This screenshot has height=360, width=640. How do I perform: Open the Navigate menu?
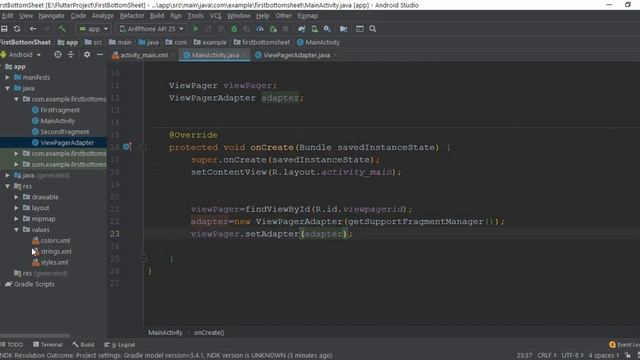click(x=51, y=16)
